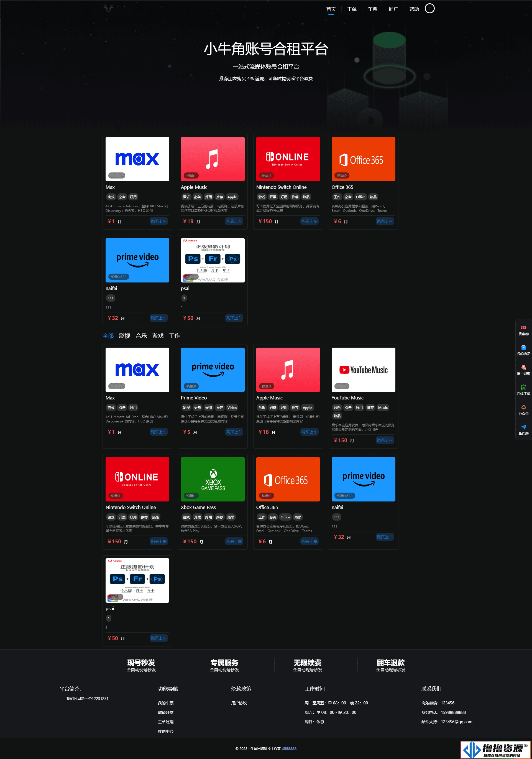Open the 邀请好友 footer link

(x=165, y=712)
